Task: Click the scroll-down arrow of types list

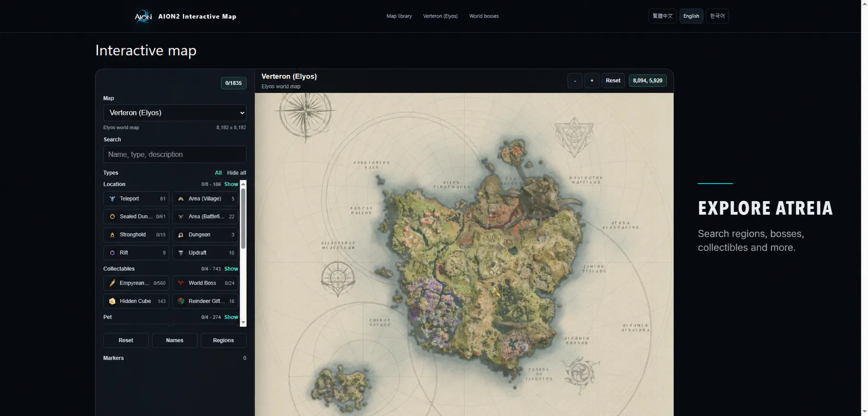Action: [x=243, y=323]
